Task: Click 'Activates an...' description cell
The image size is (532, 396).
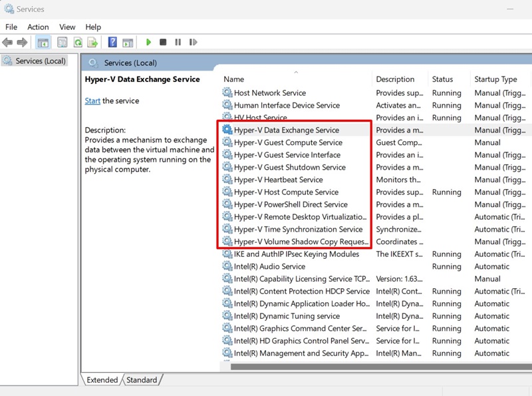Action: (398, 105)
